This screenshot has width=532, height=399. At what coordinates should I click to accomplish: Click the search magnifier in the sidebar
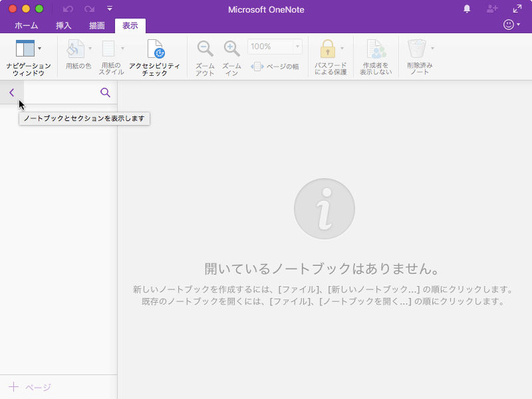click(x=105, y=92)
